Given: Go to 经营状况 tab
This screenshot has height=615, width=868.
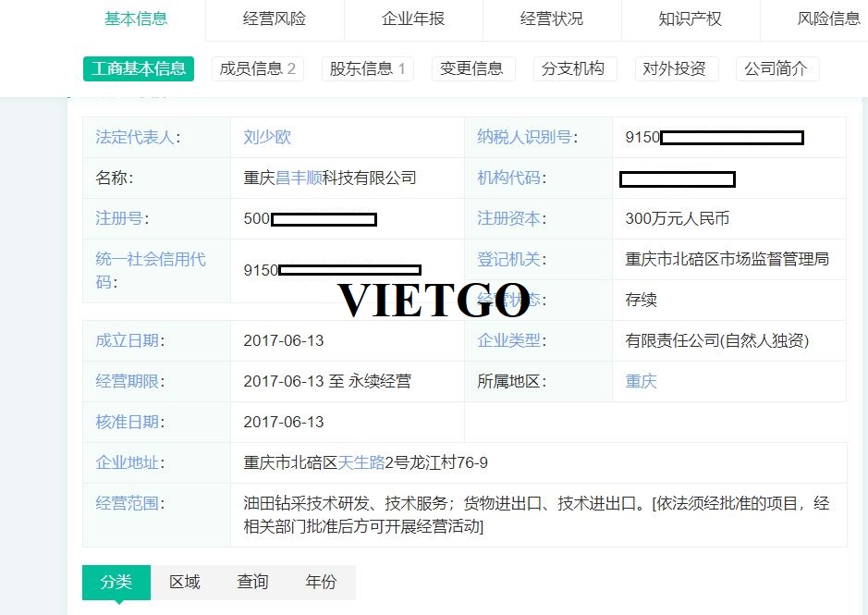Looking at the screenshot, I should tap(552, 18).
